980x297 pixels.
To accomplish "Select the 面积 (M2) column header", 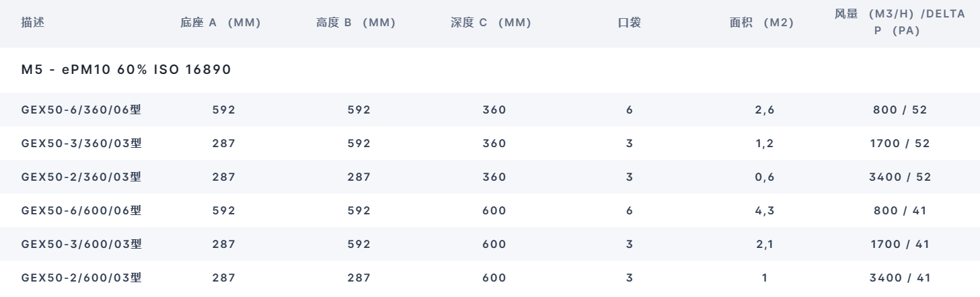I will [x=761, y=23].
